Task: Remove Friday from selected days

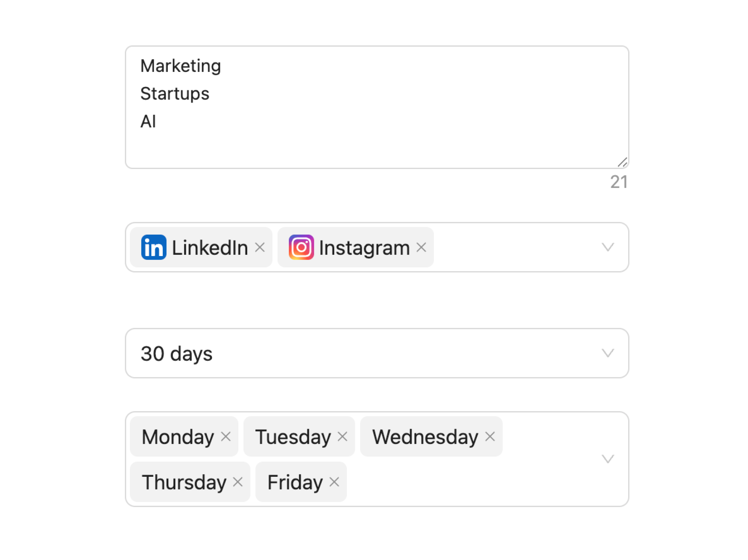Action: pos(334,482)
